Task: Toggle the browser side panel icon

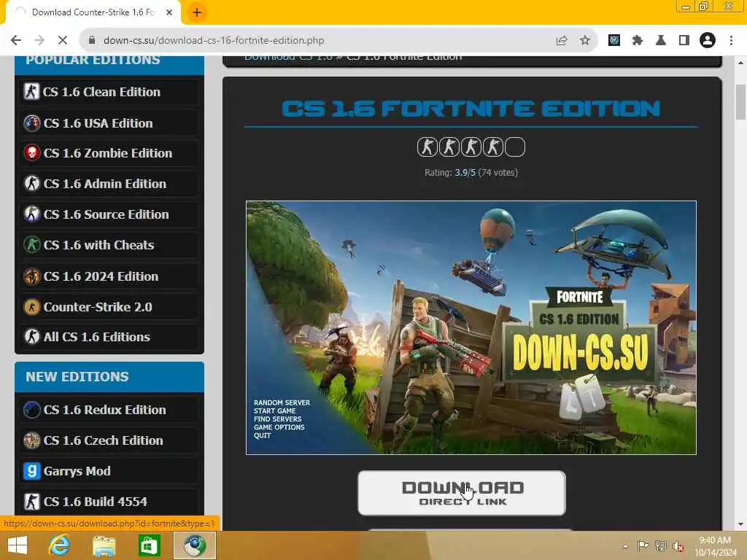Action: click(x=684, y=41)
